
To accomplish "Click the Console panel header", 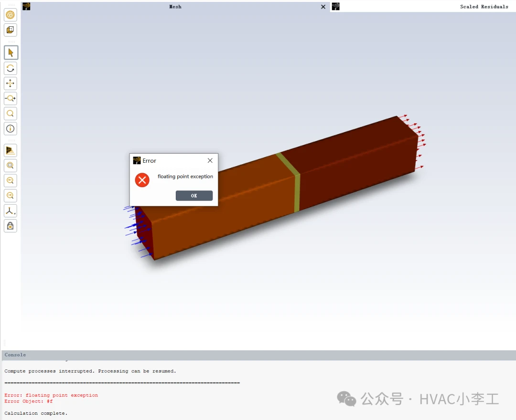I will [258, 355].
